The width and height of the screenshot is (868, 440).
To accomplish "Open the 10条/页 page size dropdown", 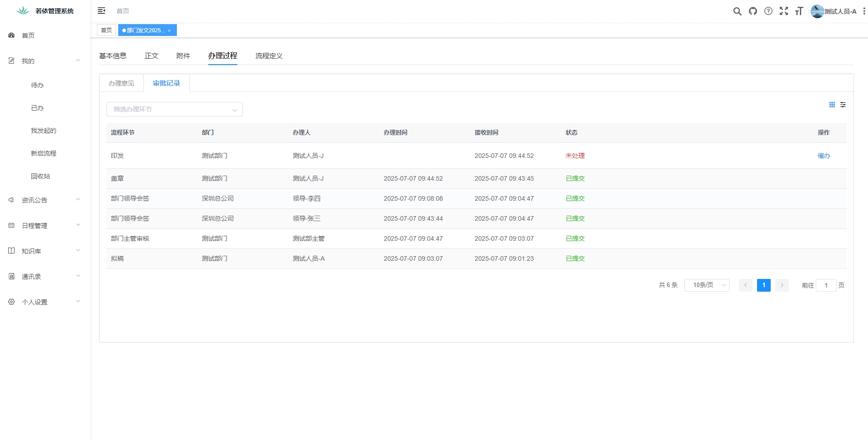I will (707, 285).
